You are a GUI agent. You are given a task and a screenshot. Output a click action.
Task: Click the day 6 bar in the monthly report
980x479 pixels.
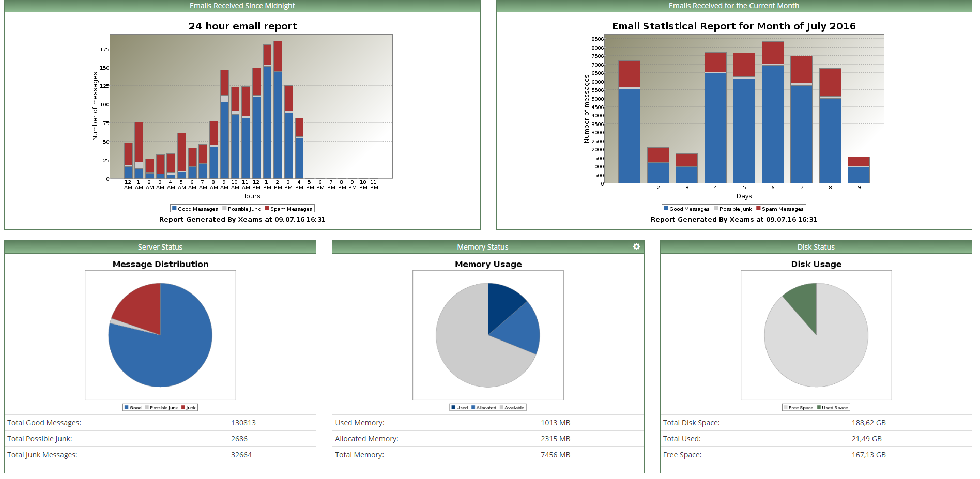click(773, 112)
